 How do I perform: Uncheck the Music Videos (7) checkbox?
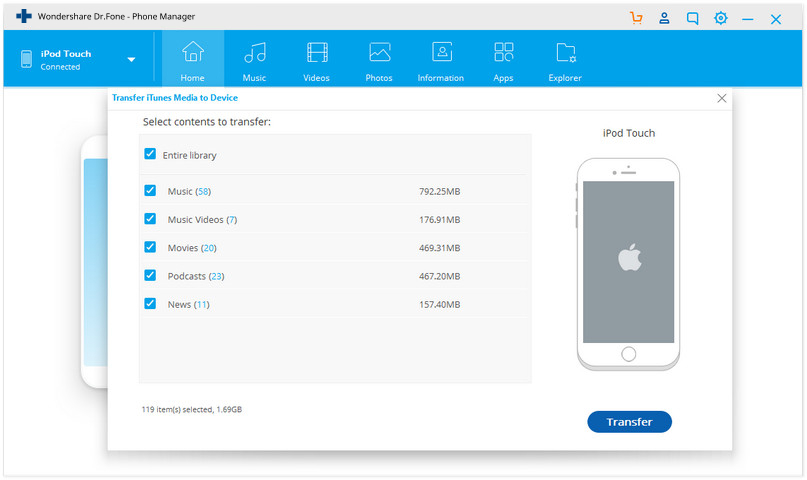point(150,219)
